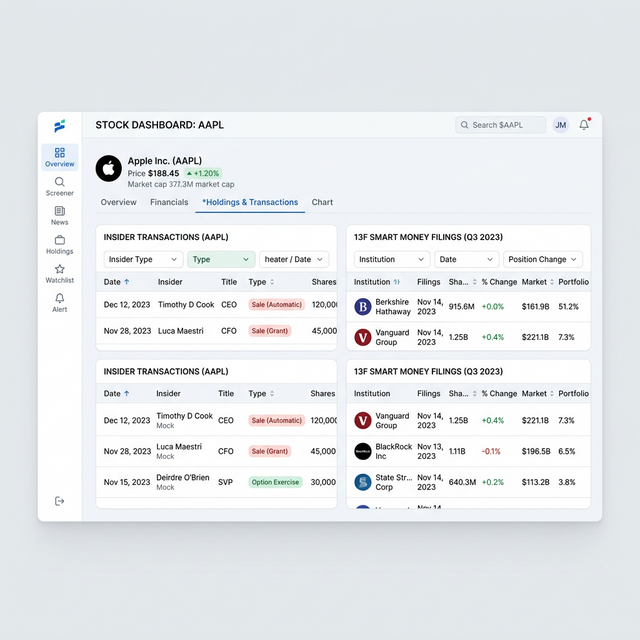Click the Apple company logo
The width and height of the screenshot is (640, 640).
click(109, 168)
